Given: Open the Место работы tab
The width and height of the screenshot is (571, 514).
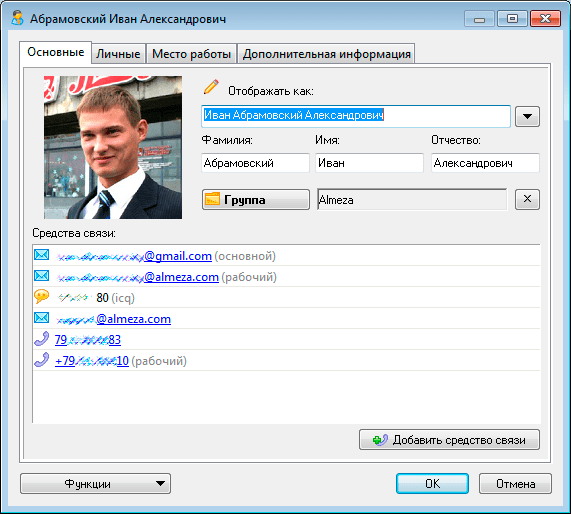Looking at the screenshot, I should click(x=191, y=54).
